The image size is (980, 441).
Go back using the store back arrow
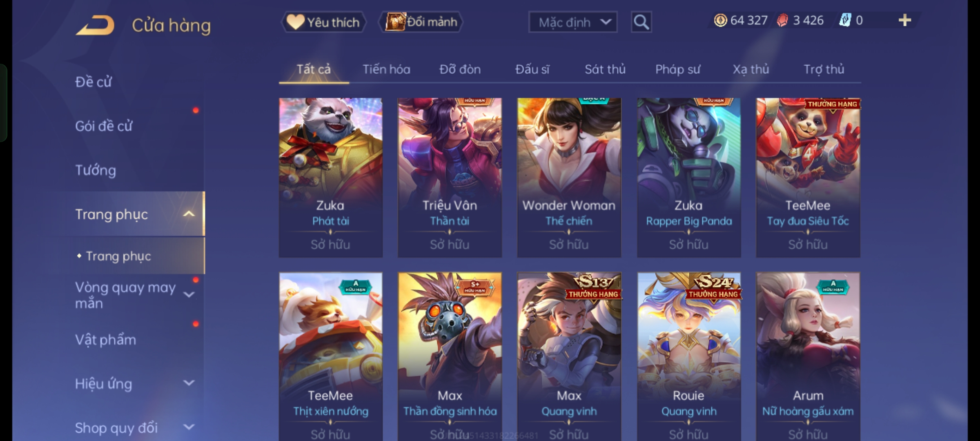tap(95, 25)
